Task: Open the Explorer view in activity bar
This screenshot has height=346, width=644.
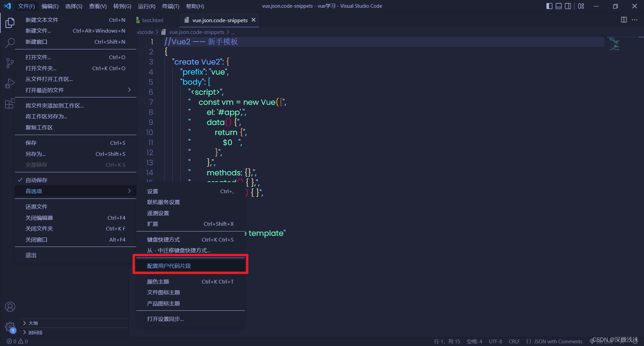Action: (x=10, y=23)
